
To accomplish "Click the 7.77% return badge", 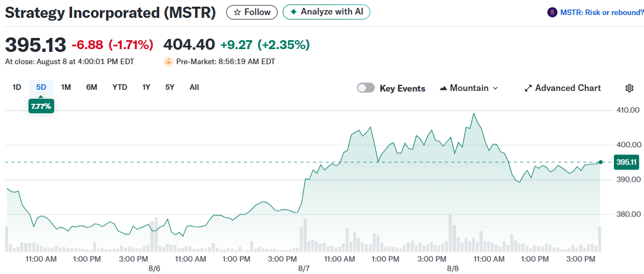I will [x=41, y=106].
